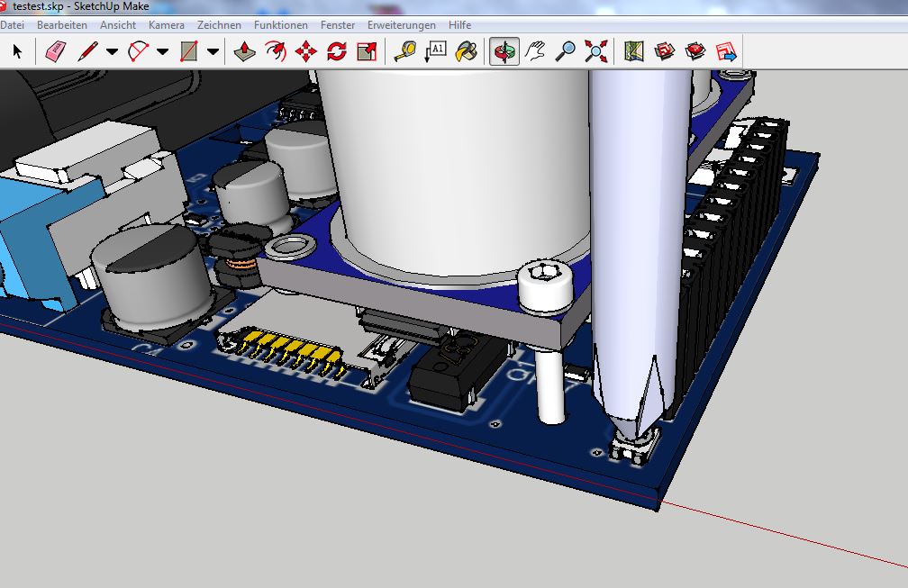
Task: Activate the Rotate tool
Action: [337, 51]
